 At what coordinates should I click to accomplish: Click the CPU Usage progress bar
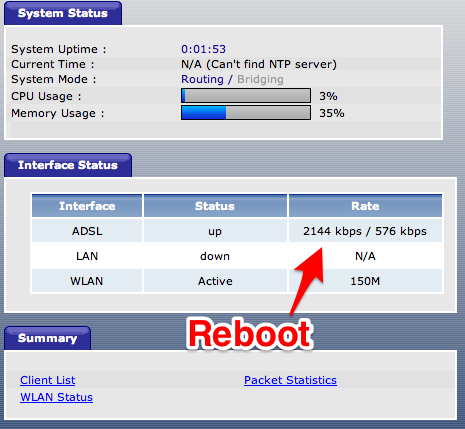coord(246,96)
